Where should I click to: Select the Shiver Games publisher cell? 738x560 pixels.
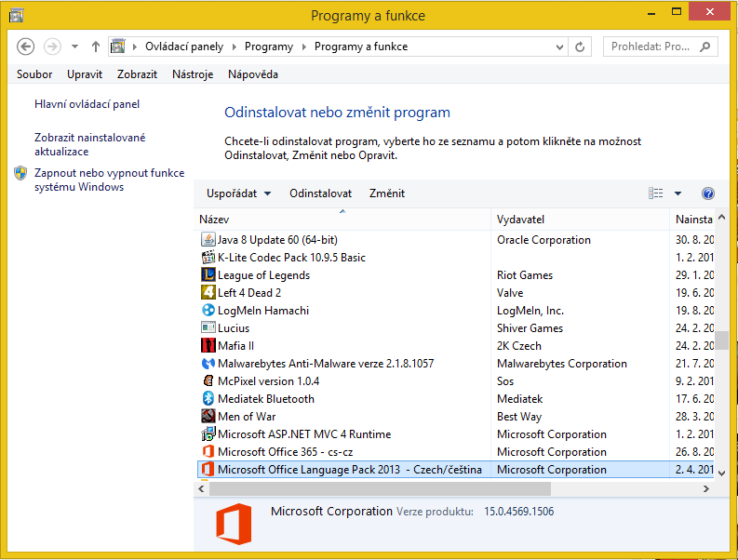(x=530, y=328)
